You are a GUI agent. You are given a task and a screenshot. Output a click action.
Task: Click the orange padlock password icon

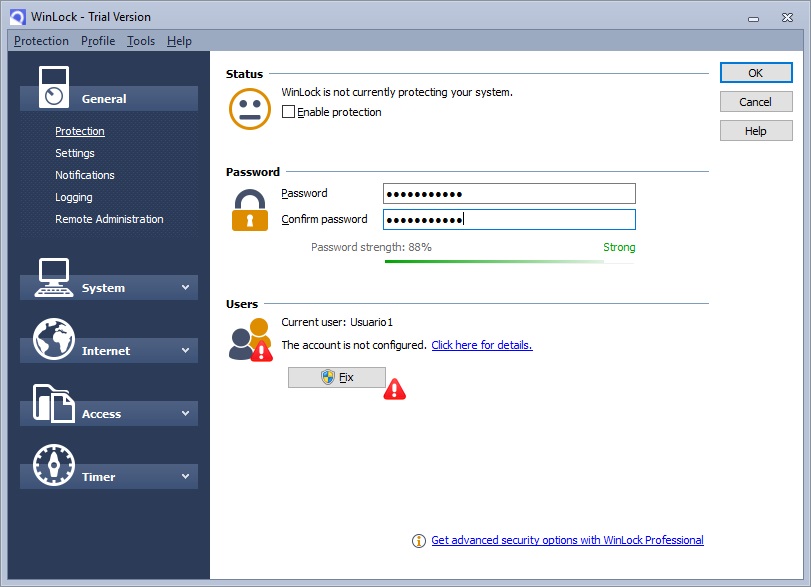pos(250,209)
